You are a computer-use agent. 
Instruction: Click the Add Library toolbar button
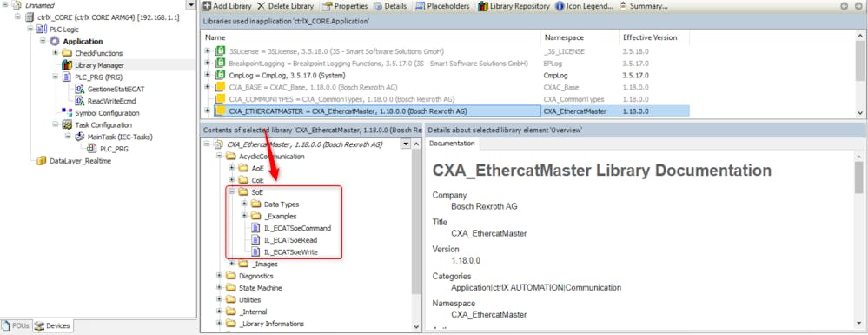point(227,6)
